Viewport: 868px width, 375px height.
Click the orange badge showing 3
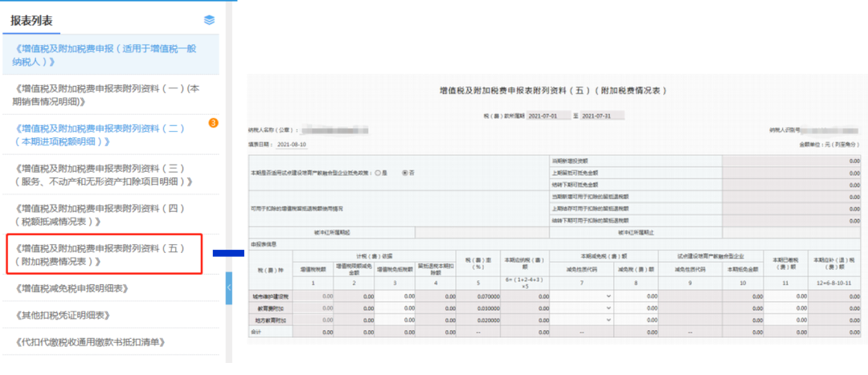[213, 123]
